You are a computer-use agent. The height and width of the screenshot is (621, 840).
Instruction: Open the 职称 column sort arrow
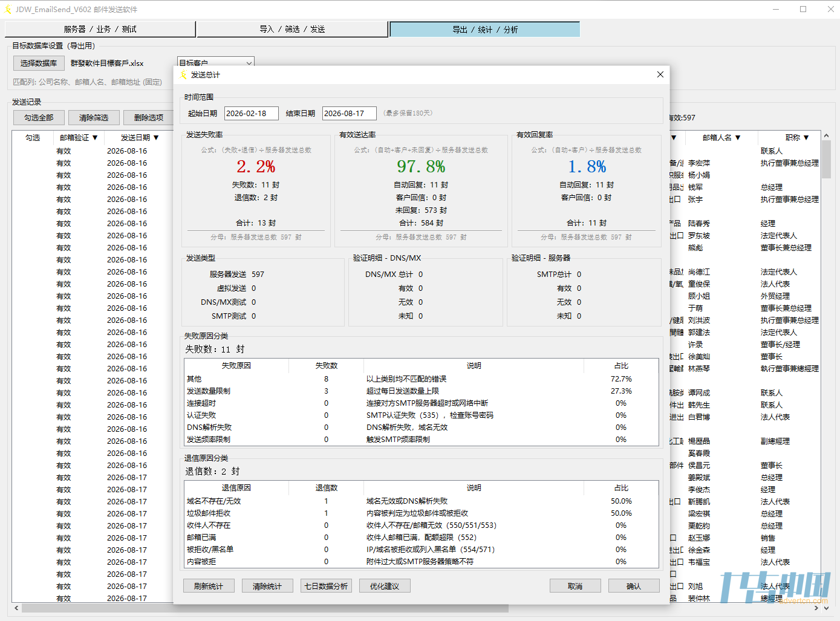(x=806, y=138)
